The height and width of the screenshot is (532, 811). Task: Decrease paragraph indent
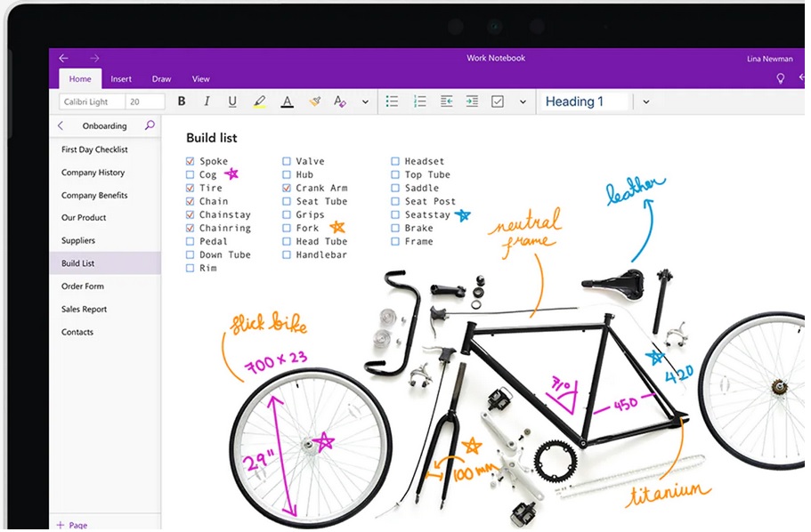446,101
